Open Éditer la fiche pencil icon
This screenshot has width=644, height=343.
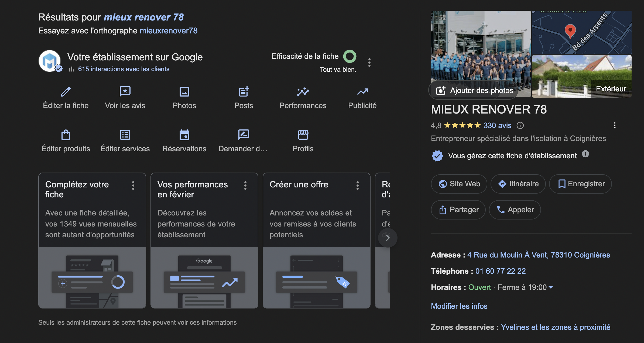(x=66, y=92)
